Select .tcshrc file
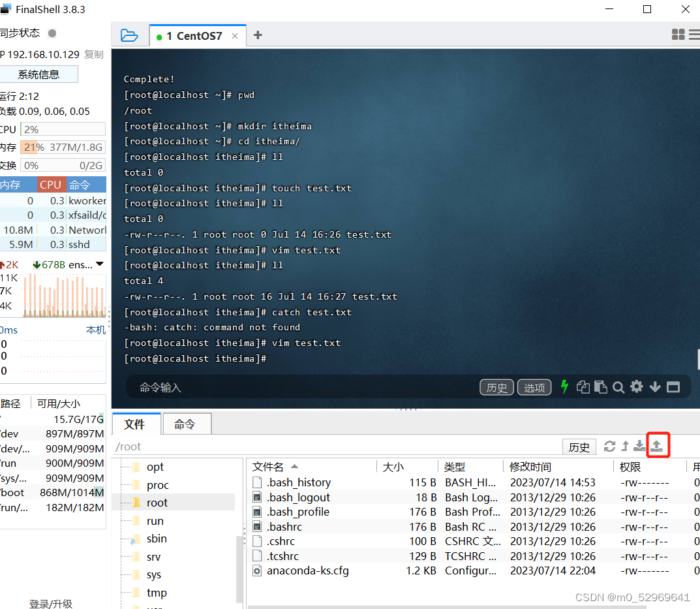The image size is (700, 609). tap(282, 556)
